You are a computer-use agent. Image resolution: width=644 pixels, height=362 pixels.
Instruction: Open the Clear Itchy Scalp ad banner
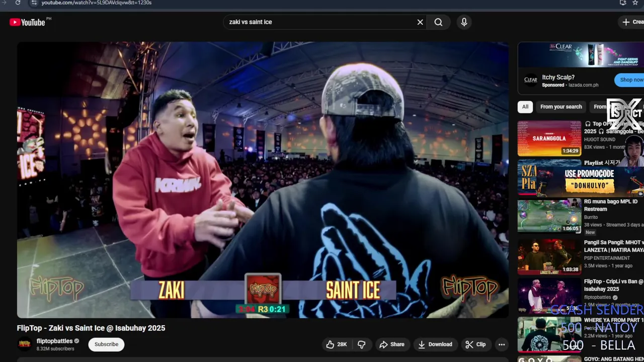pyautogui.click(x=581, y=54)
